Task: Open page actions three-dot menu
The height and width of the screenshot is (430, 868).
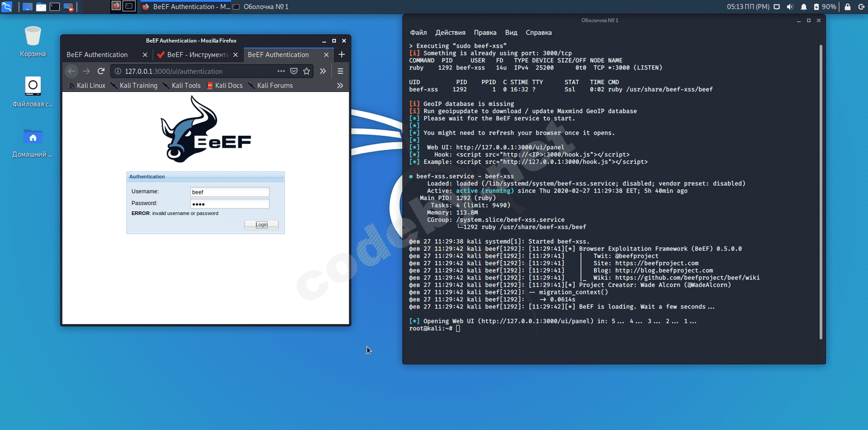Action: 281,71
